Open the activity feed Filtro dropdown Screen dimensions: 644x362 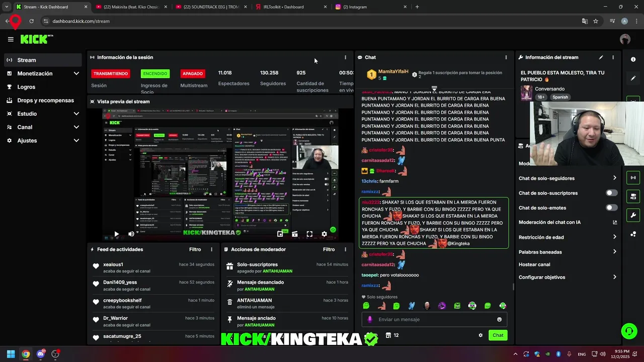click(x=195, y=249)
